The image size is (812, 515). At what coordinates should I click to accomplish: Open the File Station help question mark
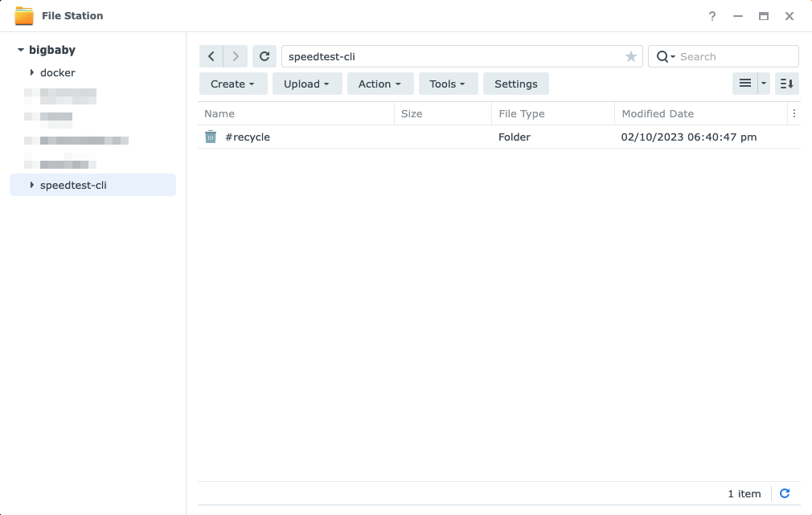(712, 16)
